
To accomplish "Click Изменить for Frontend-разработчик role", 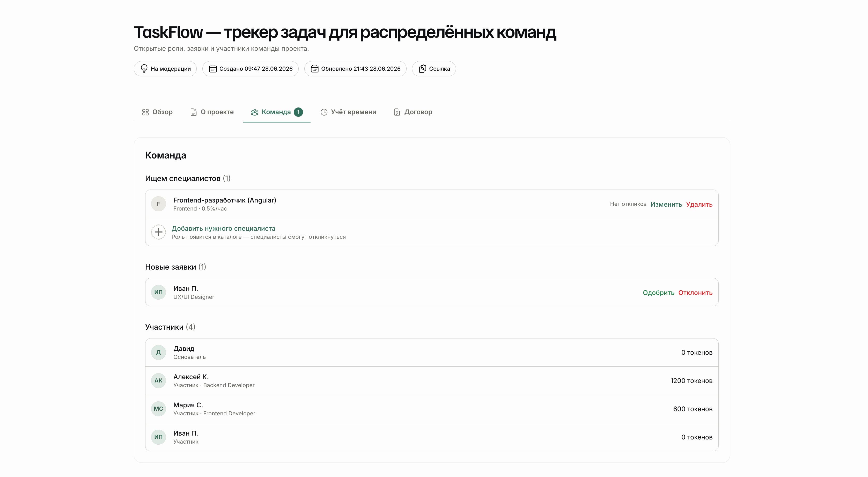I will pos(666,204).
